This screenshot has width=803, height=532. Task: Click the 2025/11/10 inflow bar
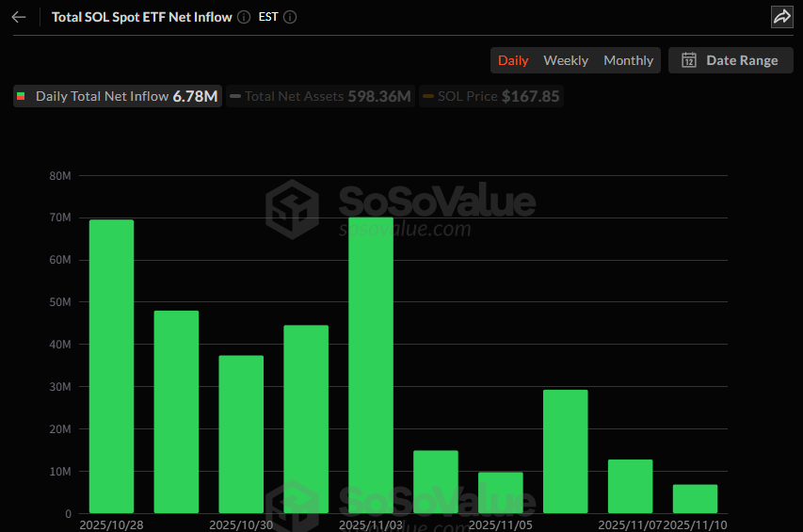tap(695, 499)
